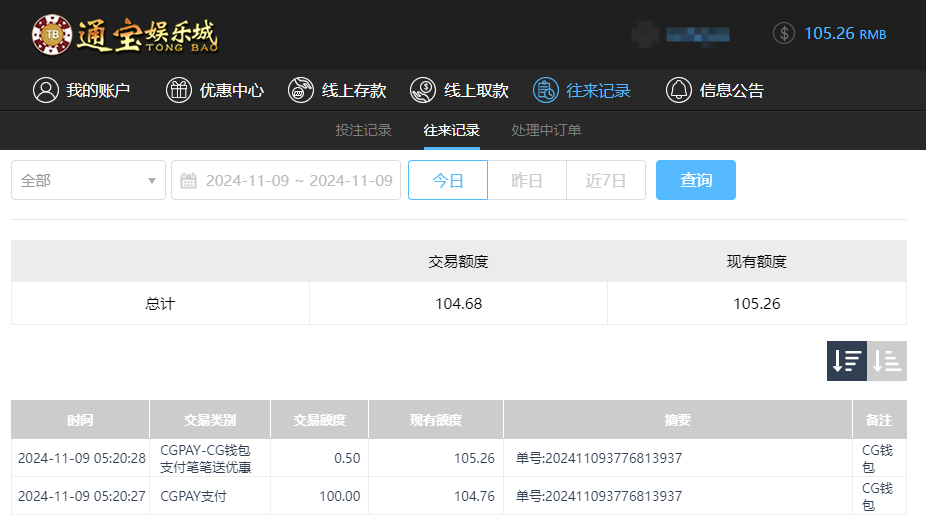Viewport: 926px width, 515px height.
Task: Click the 总计 summary label
Action: 160,304
